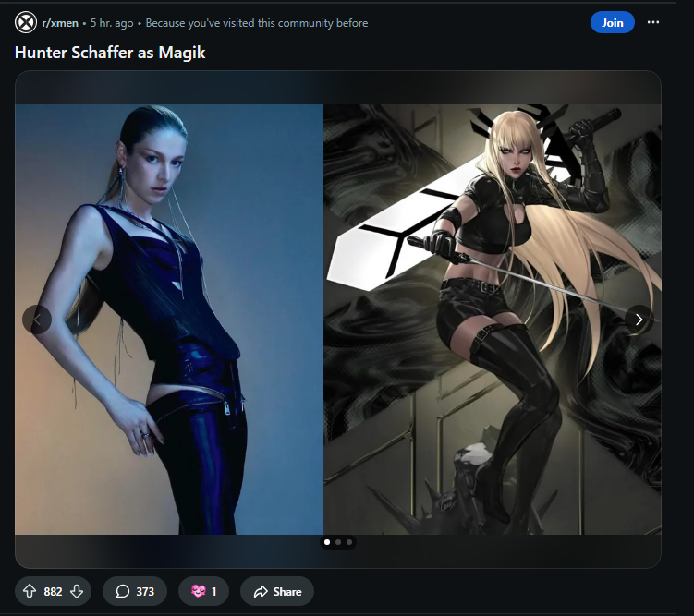Click the 882 vote count
The height and width of the screenshot is (616, 694).
pyautogui.click(x=53, y=592)
